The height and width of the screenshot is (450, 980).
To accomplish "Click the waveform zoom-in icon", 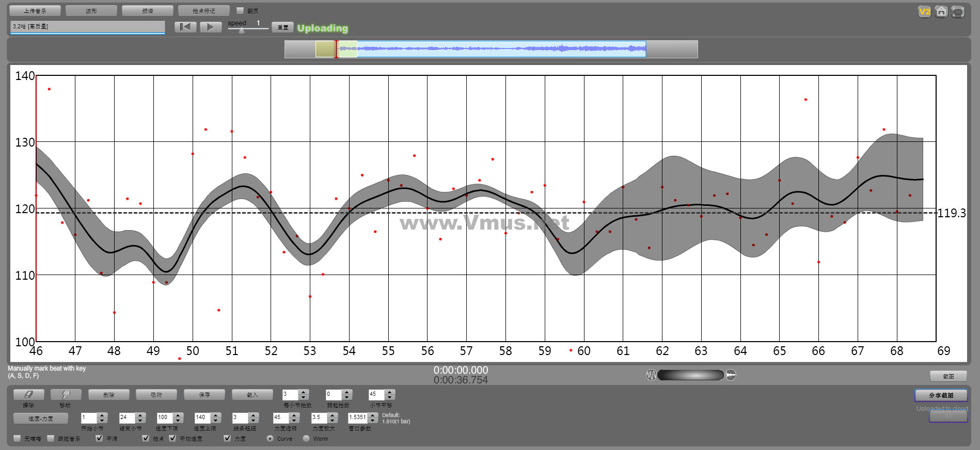I will point(731,375).
